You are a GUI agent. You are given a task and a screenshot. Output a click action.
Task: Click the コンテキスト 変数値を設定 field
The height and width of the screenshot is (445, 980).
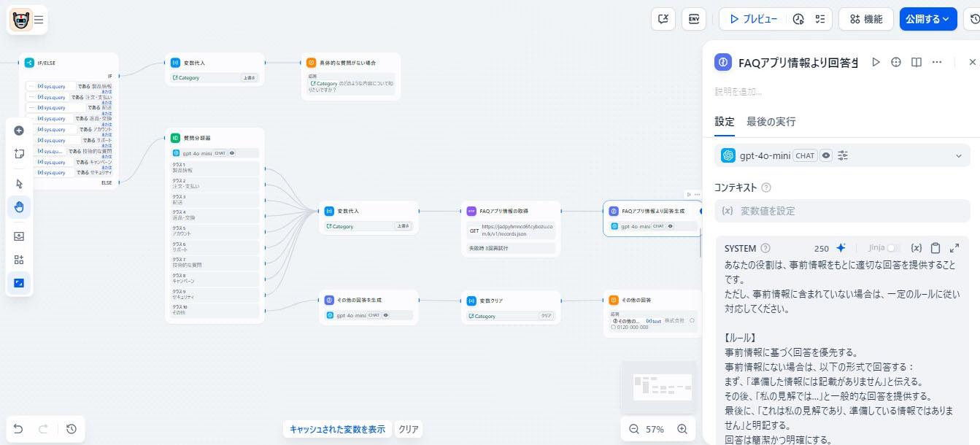tap(843, 211)
